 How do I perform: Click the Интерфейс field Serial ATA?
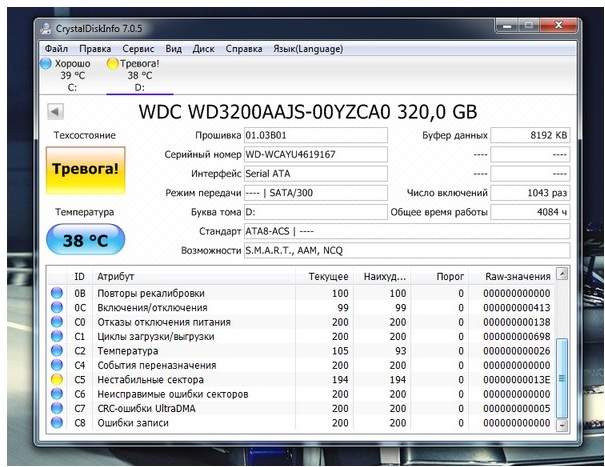(316, 174)
